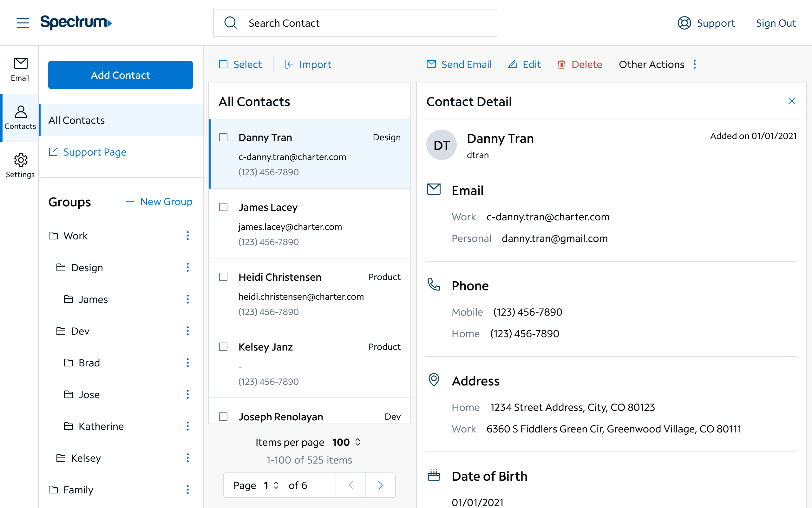The height and width of the screenshot is (508, 812).
Task: Click Delete in the toolbar
Action: pos(580,64)
